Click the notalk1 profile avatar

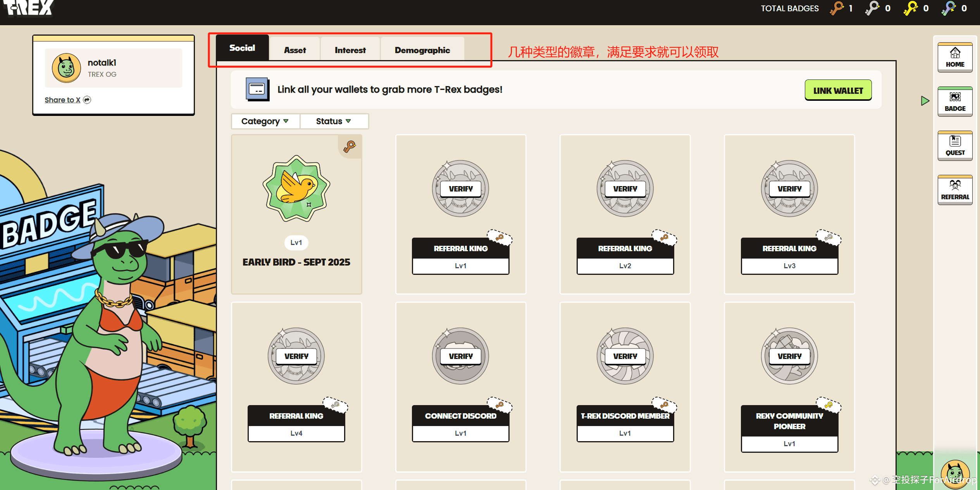point(66,68)
